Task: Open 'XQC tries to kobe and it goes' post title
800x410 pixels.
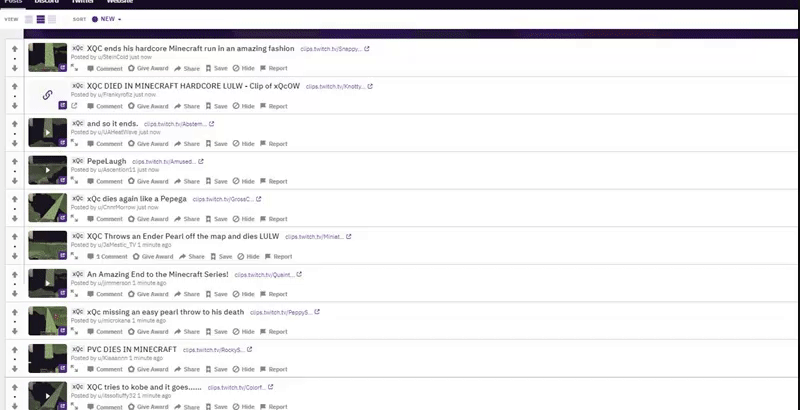Action: coord(144,387)
